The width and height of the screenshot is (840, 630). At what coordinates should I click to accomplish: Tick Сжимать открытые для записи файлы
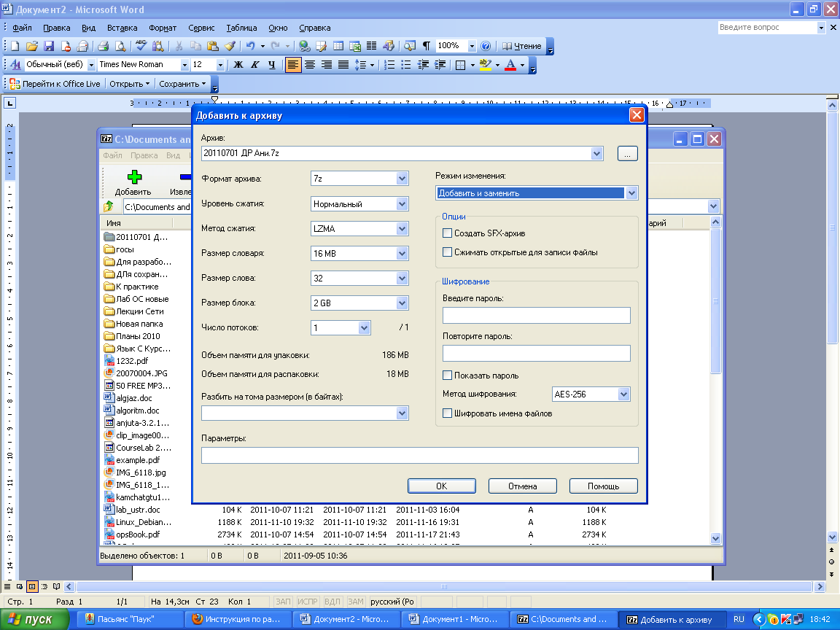[x=447, y=252]
